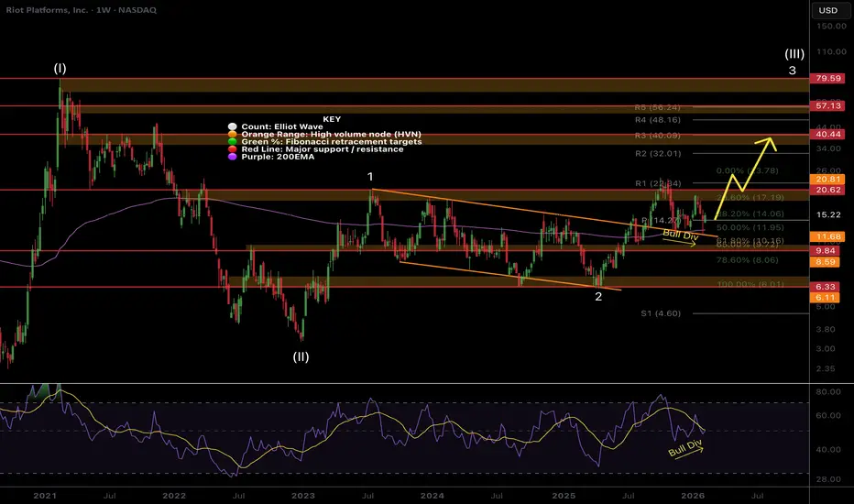Viewport: 854px width, 504px height.
Task: Open the USD currency selector
Action: tap(828, 10)
